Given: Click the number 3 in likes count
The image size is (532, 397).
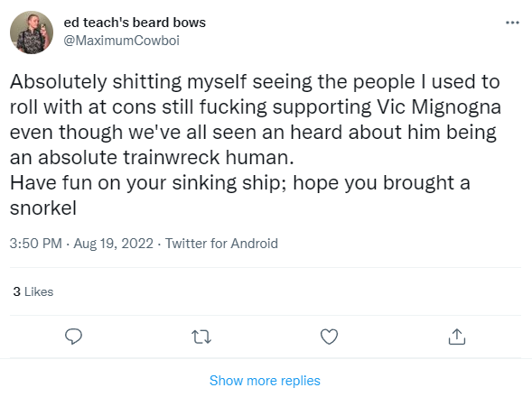Looking at the screenshot, I should tap(17, 291).
